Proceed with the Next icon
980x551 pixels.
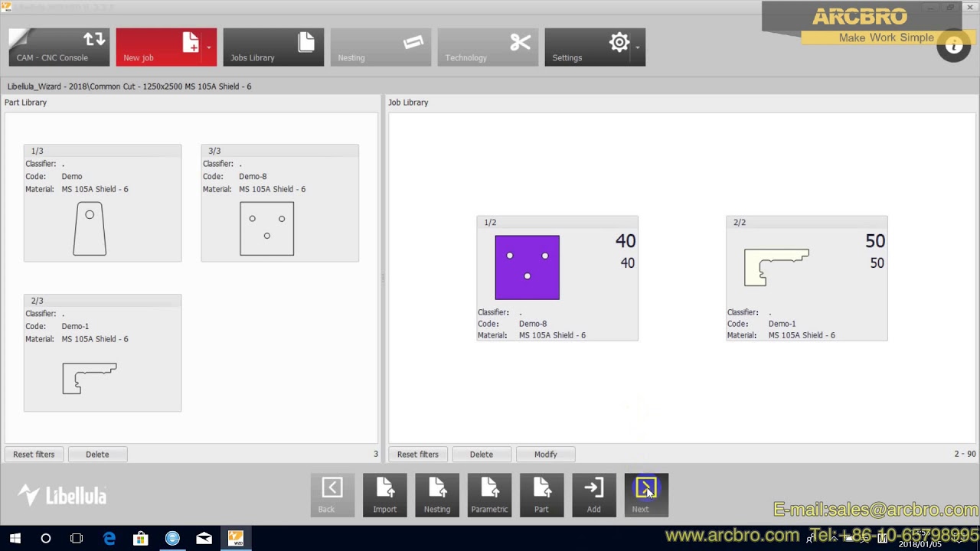click(x=646, y=494)
